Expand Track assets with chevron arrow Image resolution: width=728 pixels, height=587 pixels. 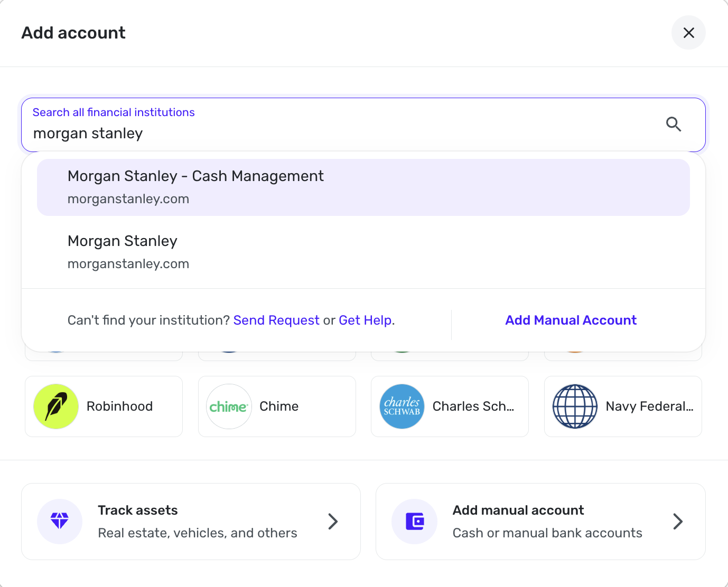coord(333,521)
